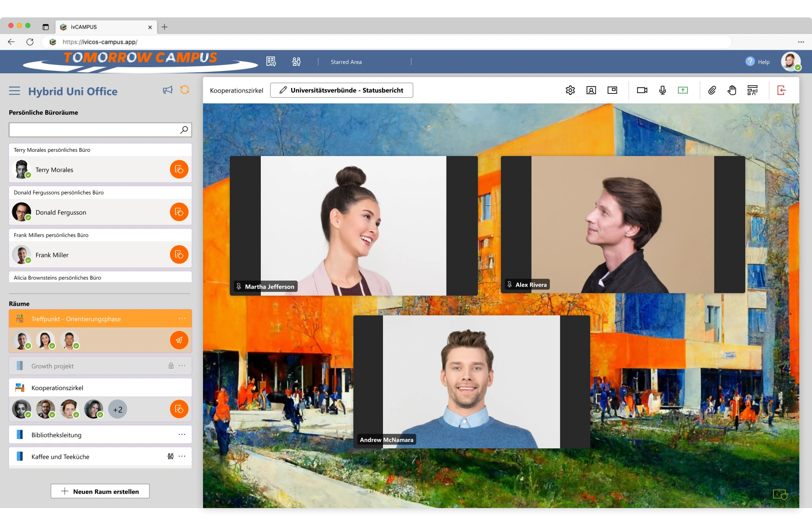Open the hamburger menu beside Hybrid Uni Office

(x=15, y=91)
